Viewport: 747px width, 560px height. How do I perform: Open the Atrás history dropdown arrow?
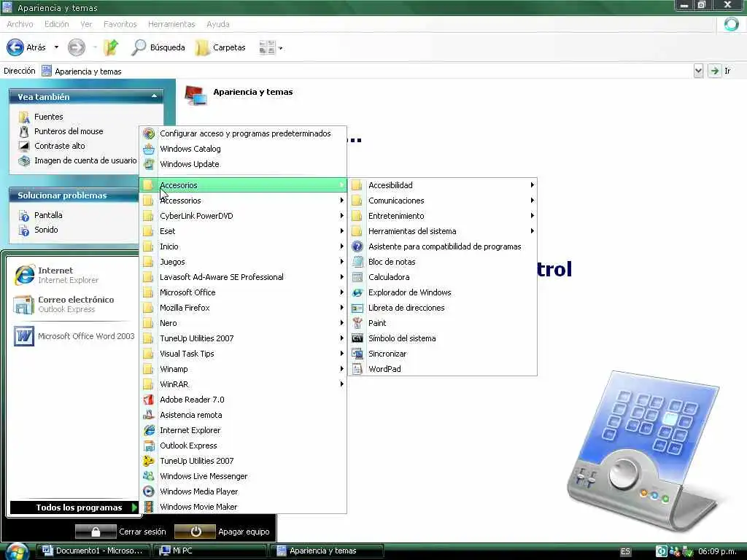point(56,47)
